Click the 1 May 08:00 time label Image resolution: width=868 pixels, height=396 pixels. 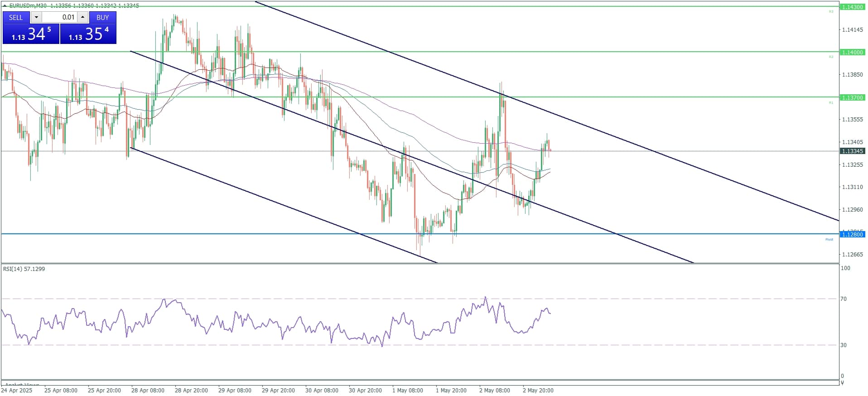click(408, 390)
